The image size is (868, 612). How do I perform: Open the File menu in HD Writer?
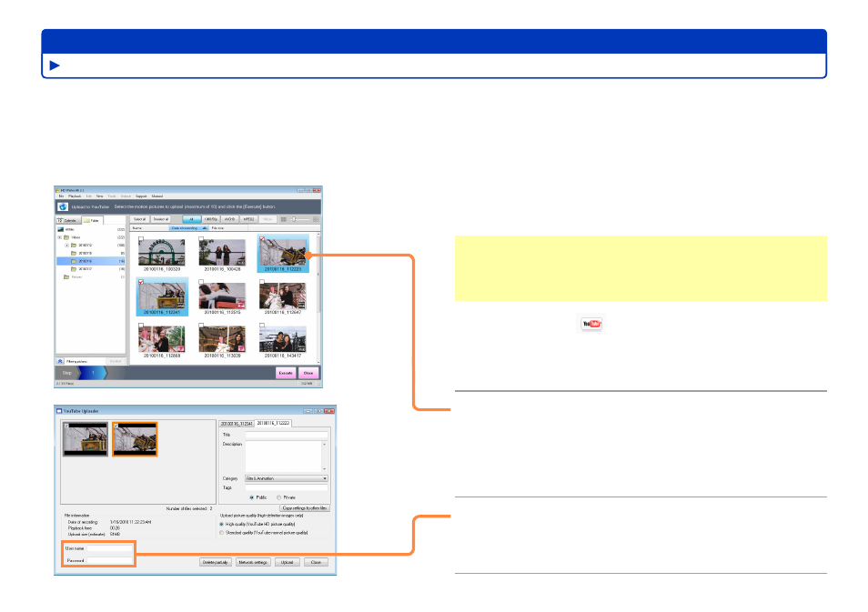pyautogui.click(x=62, y=196)
